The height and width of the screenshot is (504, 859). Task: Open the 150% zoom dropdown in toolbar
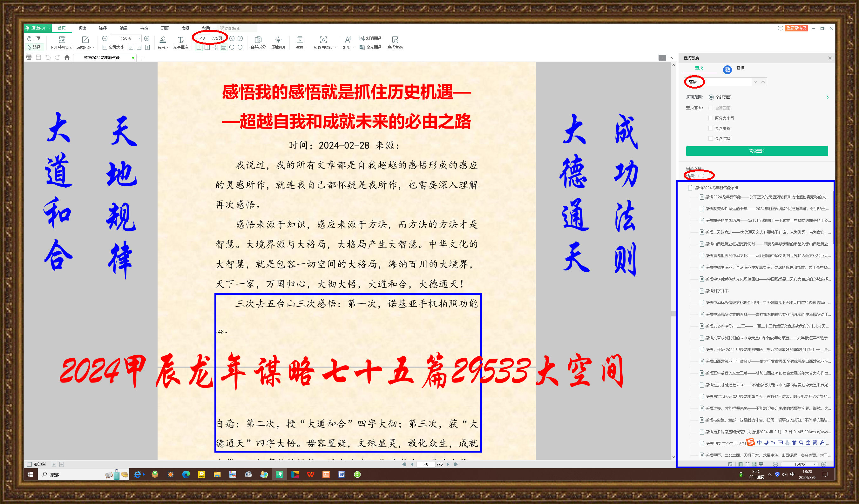click(x=139, y=38)
